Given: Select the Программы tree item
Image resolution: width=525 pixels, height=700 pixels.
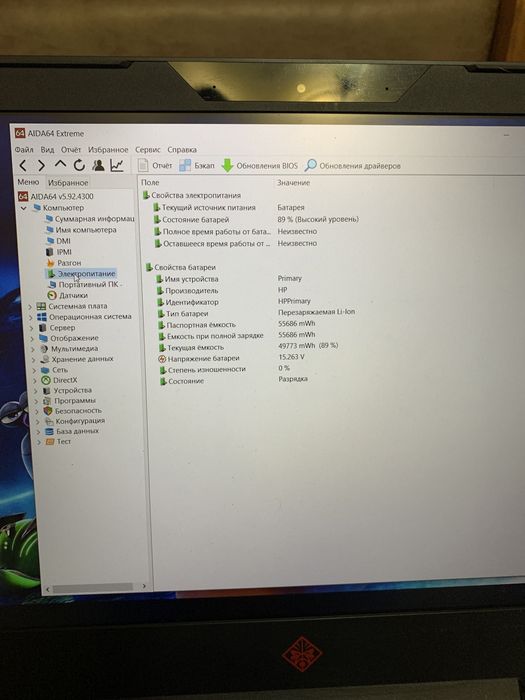Looking at the screenshot, I should (69, 401).
